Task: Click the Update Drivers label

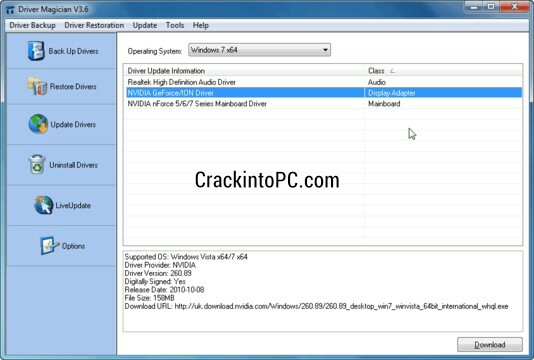Action: point(73,124)
